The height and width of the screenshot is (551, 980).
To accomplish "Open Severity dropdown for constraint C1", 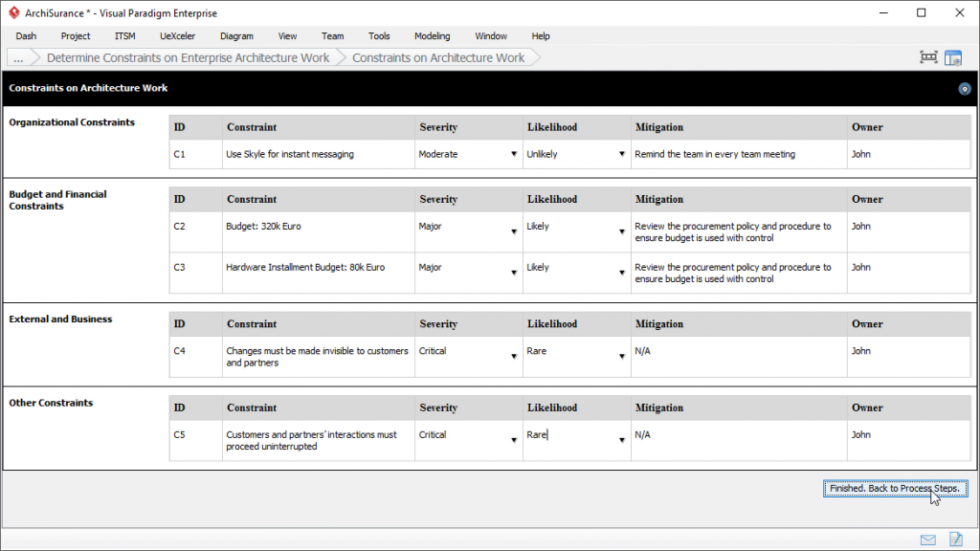I will [x=514, y=154].
